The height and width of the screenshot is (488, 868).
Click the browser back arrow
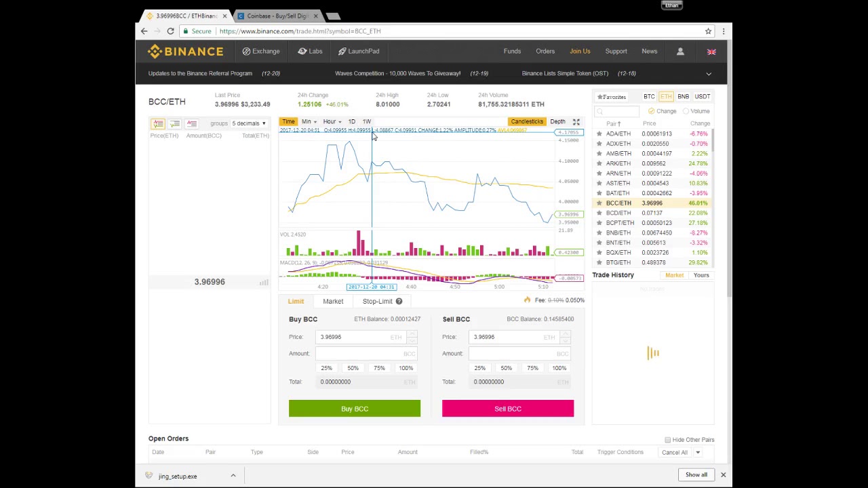point(144,31)
